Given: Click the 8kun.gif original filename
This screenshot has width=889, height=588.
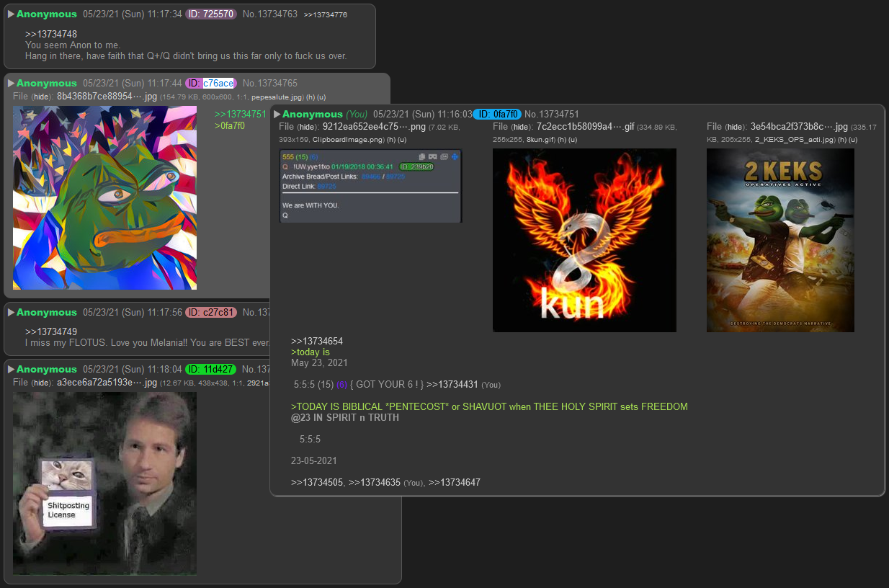Looking at the screenshot, I should coord(538,140).
